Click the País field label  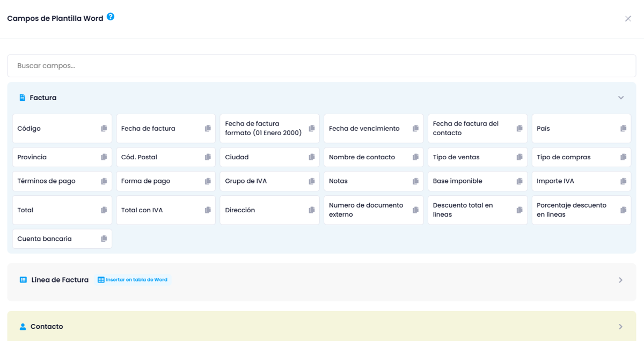click(x=543, y=129)
